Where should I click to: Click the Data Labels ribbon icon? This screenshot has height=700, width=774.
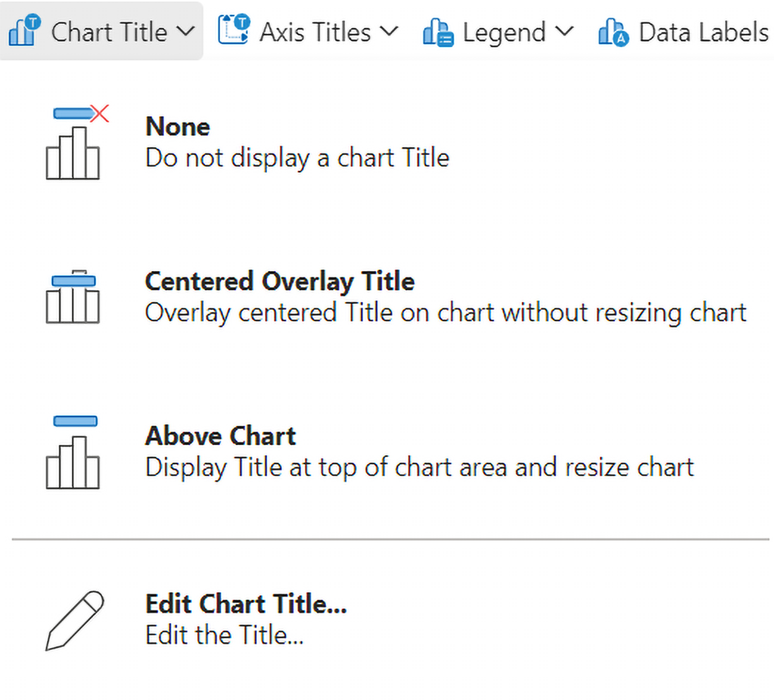coord(613,32)
